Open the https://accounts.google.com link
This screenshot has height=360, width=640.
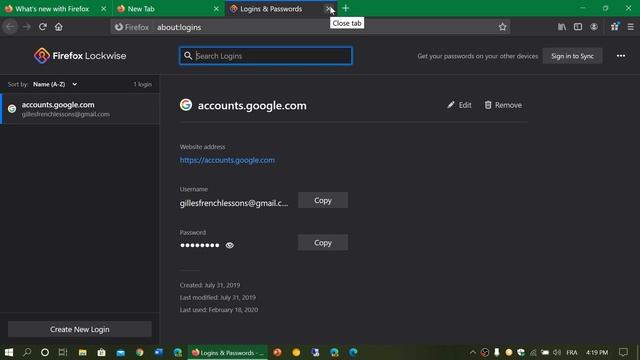[227, 160]
